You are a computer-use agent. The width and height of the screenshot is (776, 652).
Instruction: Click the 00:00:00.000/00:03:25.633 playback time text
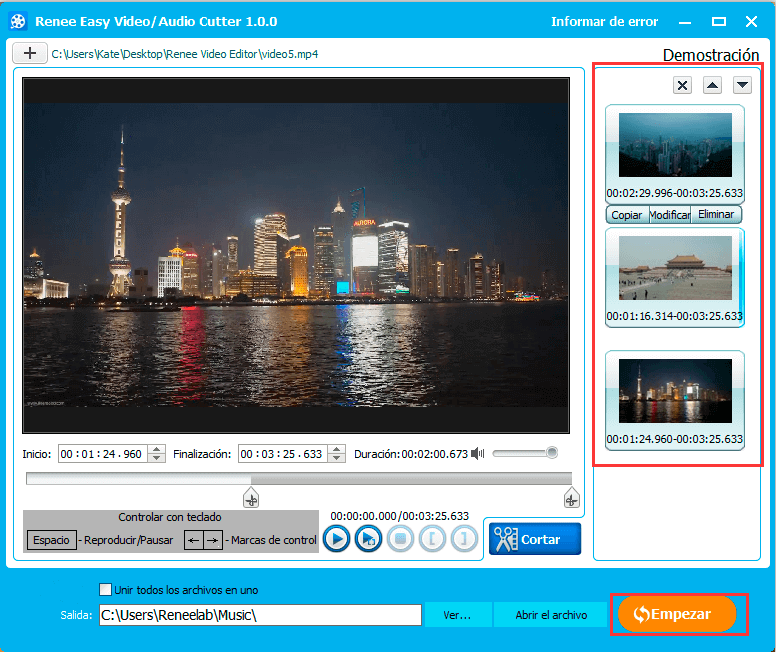click(x=399, y=516)
